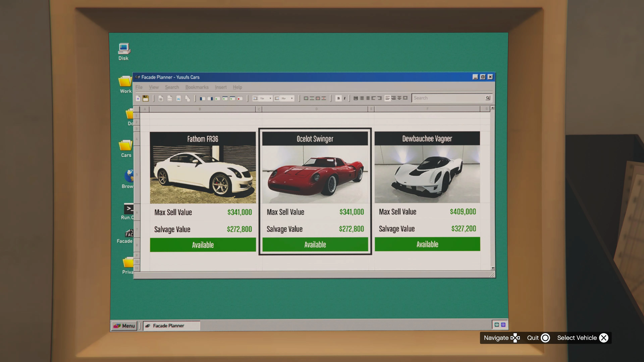
Task: Toggle italic formatting button
Action: [x=344, y=98]
